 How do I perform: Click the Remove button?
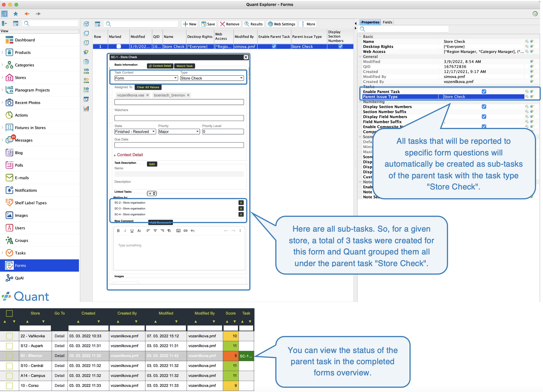230,24
